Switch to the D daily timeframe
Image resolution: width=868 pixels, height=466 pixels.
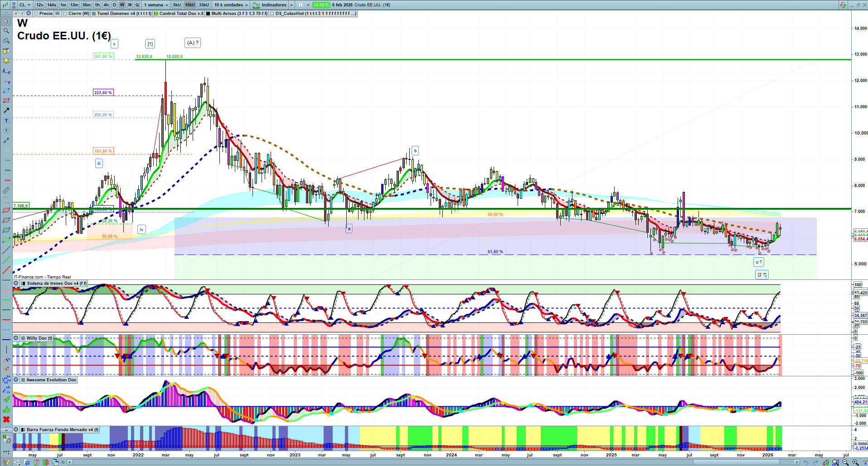114,5
